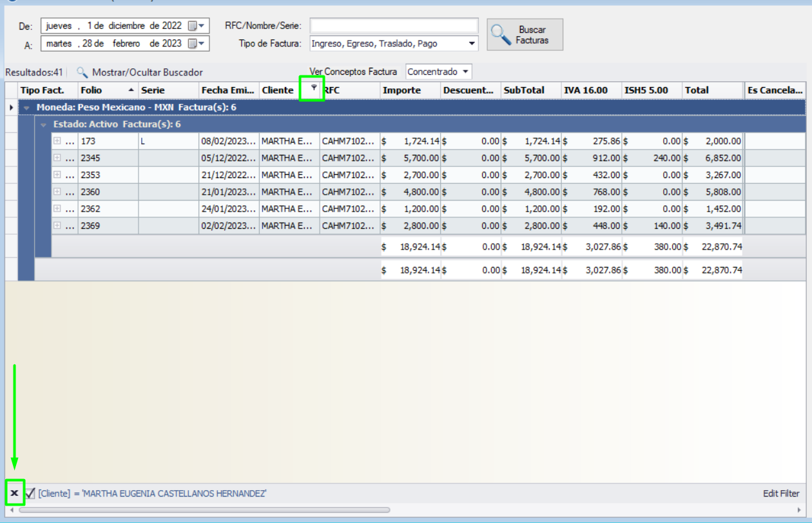The width and height of the screenshot is (812, 523).
Task: Remove the Cliente filter with the X button
Action: (14, 493)
